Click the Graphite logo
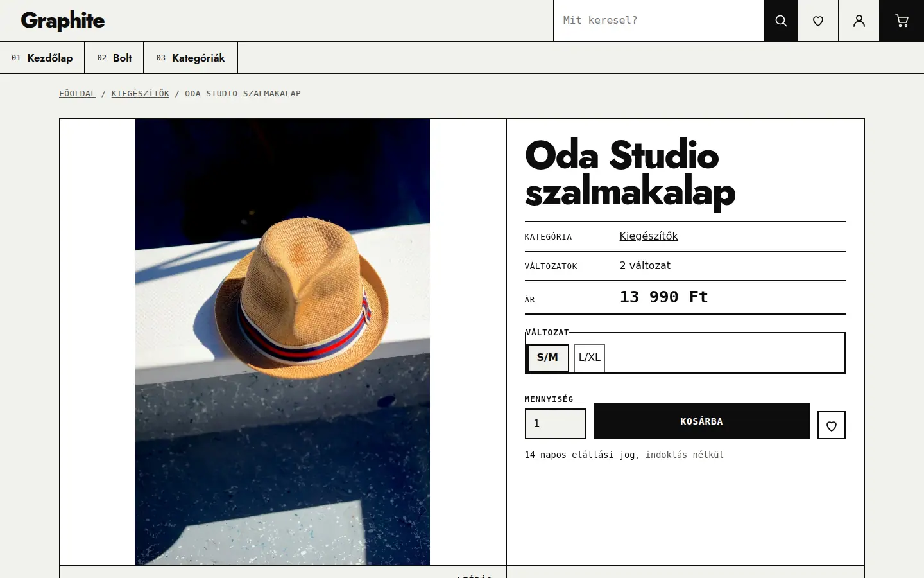This screenshot has height=578, width=924. [63, 21]
